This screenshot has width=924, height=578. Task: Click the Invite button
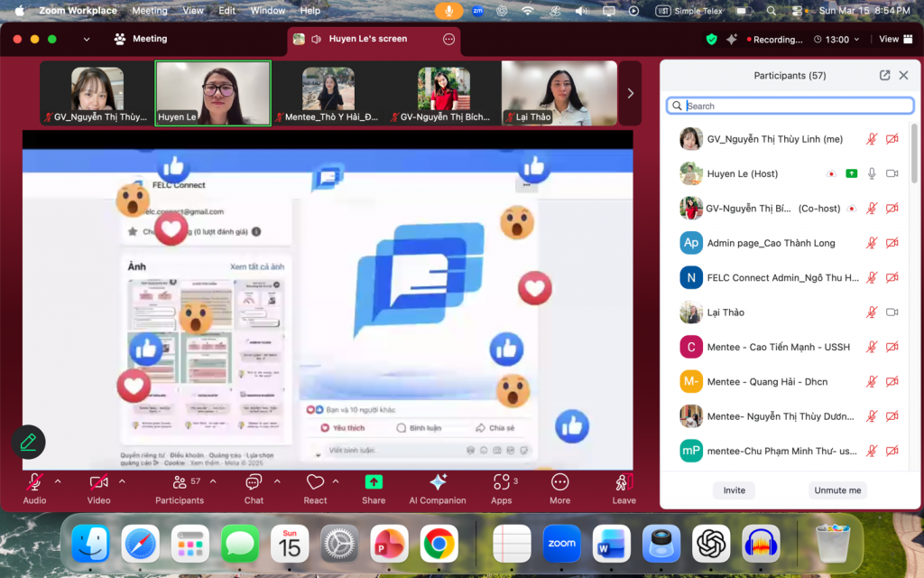point(735,490)
